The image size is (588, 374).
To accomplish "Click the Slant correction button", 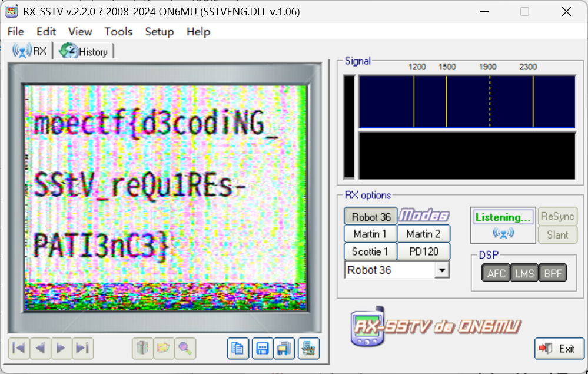I will pyautogui.click(x=557, y=234).
